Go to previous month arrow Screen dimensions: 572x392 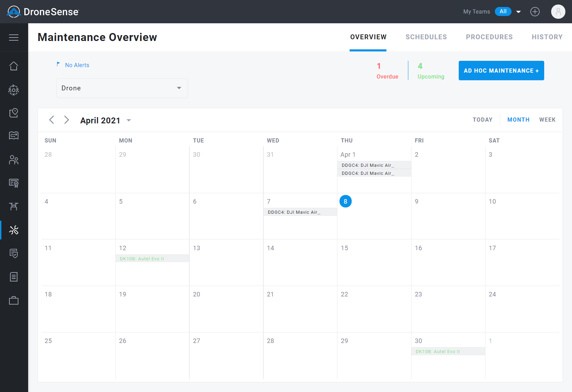51,120
